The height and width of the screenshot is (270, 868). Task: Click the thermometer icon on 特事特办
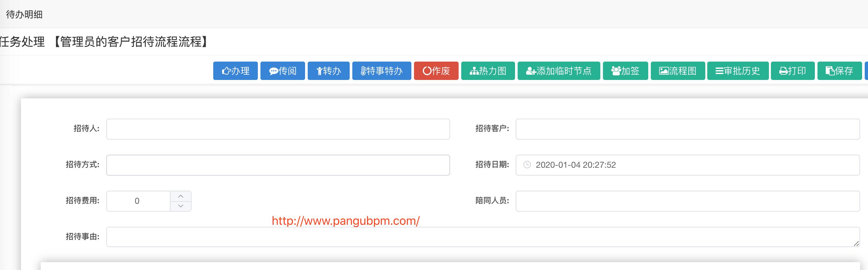tap(363, 71)
